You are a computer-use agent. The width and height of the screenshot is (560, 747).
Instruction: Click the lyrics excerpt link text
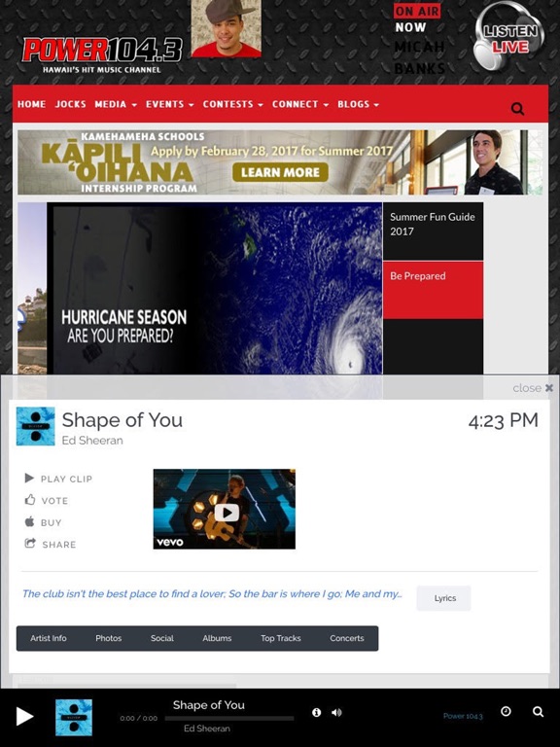point(212,593)
